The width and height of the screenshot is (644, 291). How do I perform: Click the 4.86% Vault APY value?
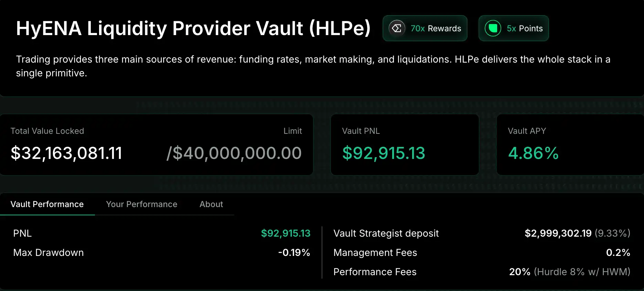pos(533,153)
